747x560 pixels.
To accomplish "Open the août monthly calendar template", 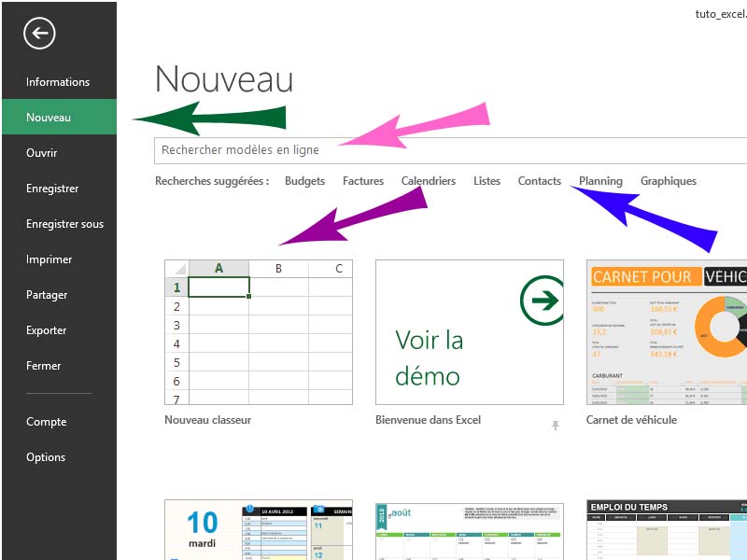I will (470, 531).
